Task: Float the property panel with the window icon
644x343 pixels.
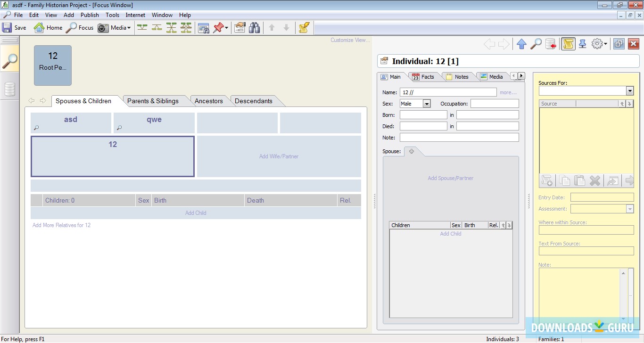Action: point(619,44)
